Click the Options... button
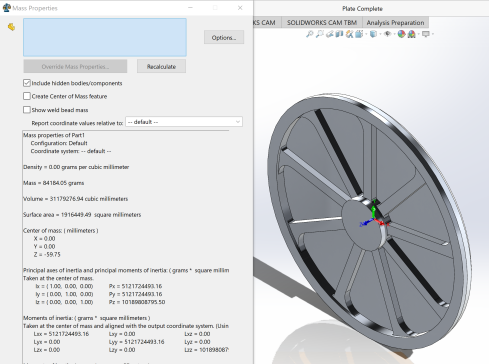This screenshot has height=364, width=489. coord(224,38)
